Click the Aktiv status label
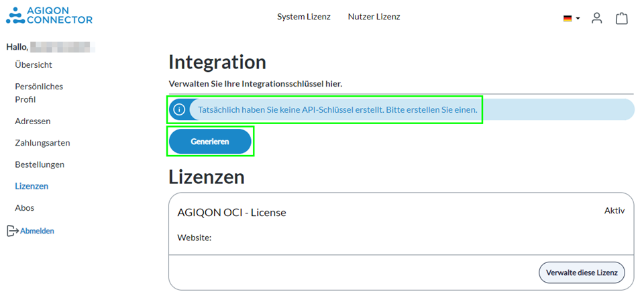 click(x=614, y=211)
